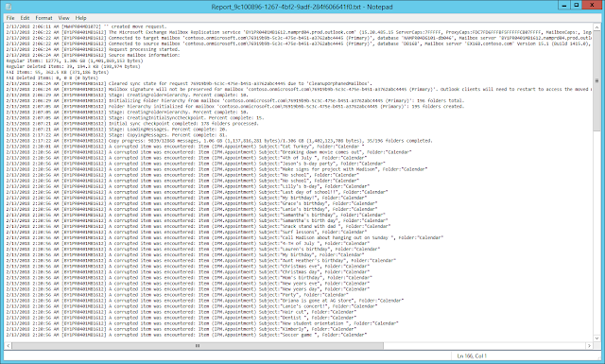
Task: Click the line with Subject 'Kimberly'
Action: (181, 329)
